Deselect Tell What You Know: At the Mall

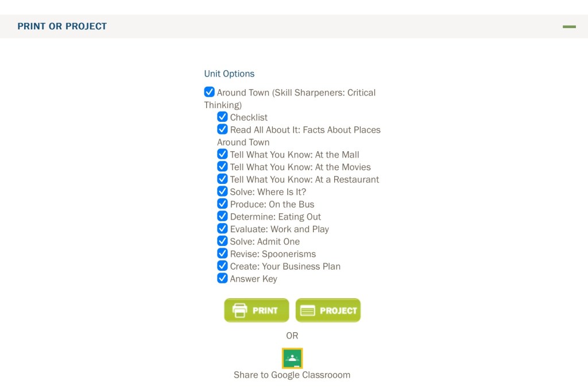point(222,154)
